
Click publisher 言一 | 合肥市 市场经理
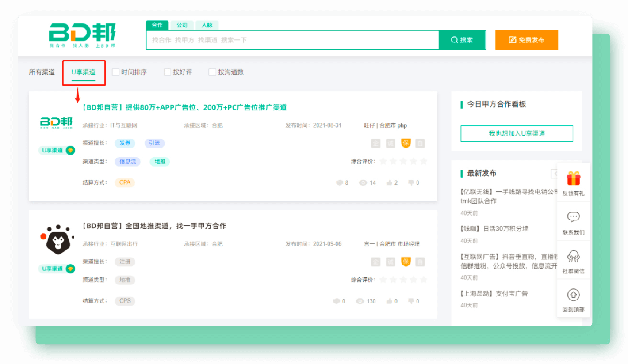click(x=391, y=244)
